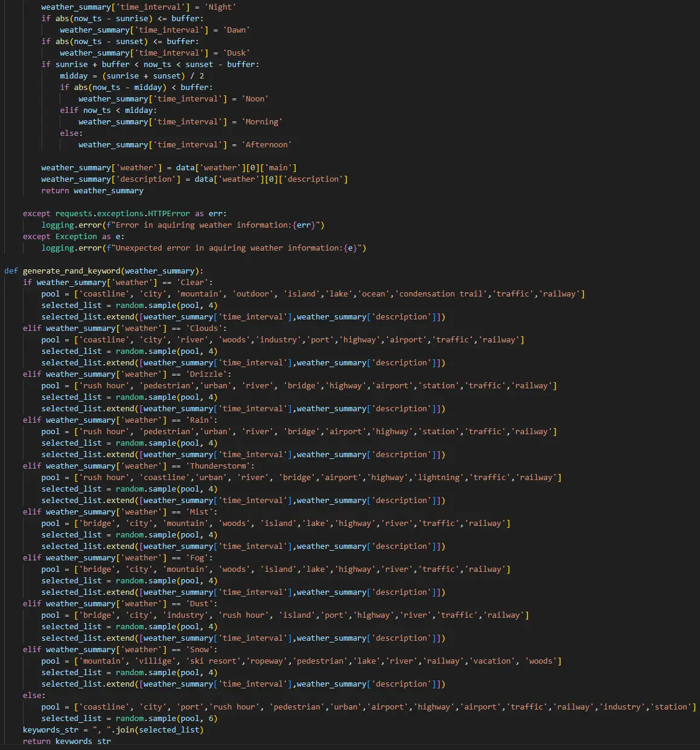Click the 'Clear' weather condition string
This screenshot has height=750, width=700.
192,283
